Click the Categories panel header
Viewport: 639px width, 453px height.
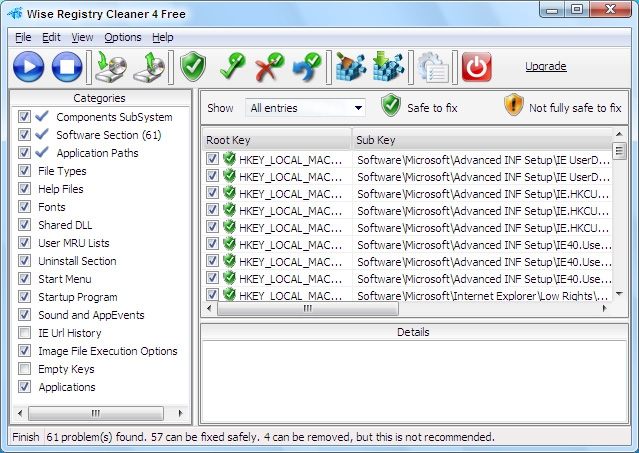click(x=100, y=98)
